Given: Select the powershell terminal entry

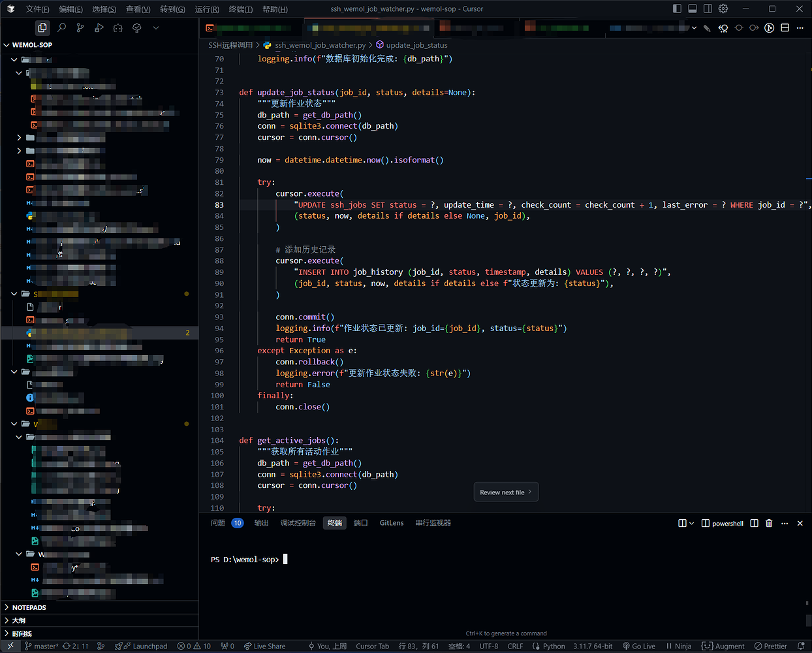Looking at the screenshot, I should click(723, 523).
